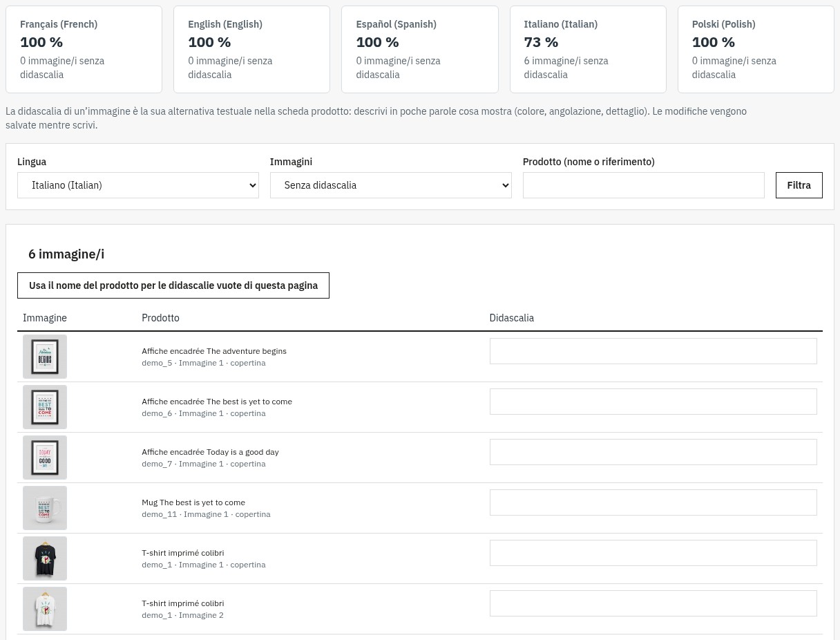Viewport: 840px width, 640px height.
Task: Click the 6 immagine/i count heading
Action: coord(66,254)
